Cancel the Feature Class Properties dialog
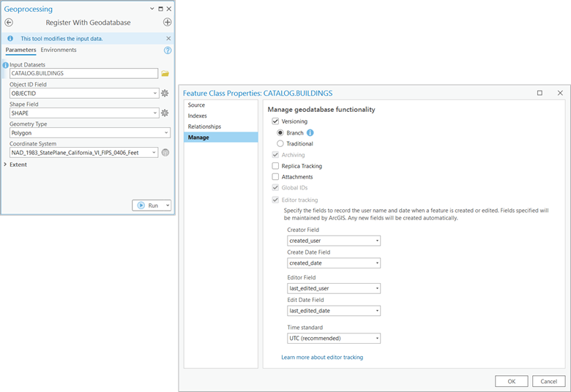The image size is (571, 392). [549, 381]
